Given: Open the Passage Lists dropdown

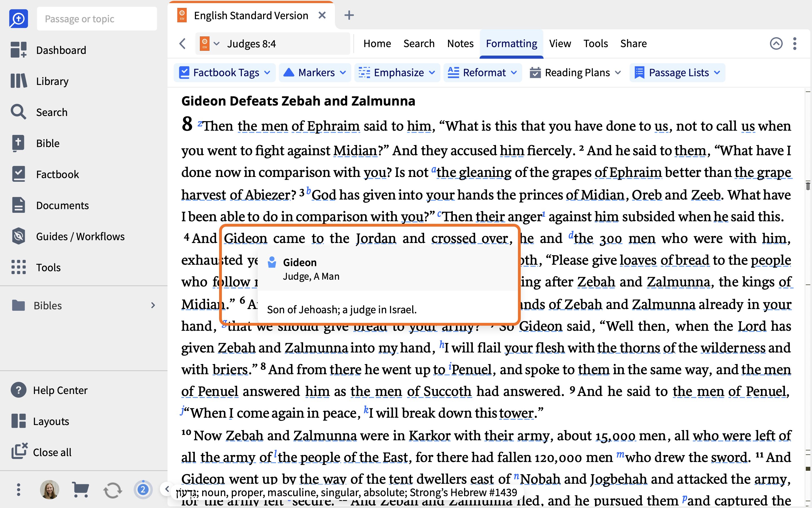Looking at the screenshot, I should pos(677,73).
